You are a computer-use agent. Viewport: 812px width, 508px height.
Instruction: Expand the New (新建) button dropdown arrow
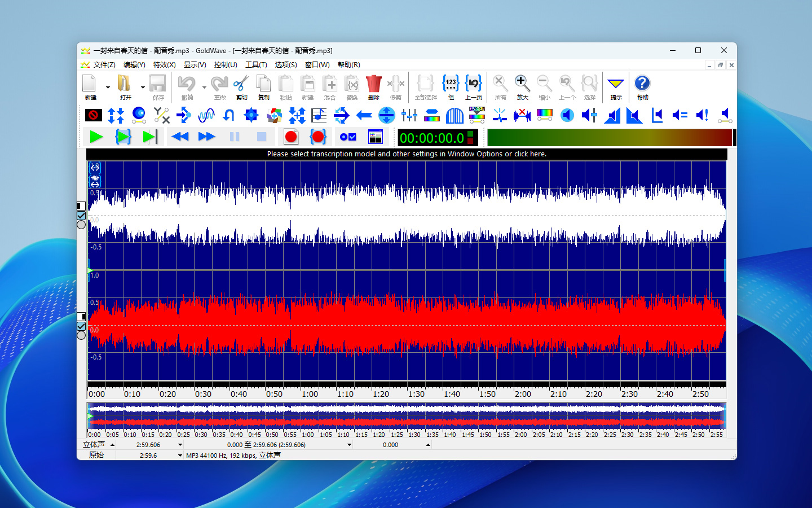point(108,87)
